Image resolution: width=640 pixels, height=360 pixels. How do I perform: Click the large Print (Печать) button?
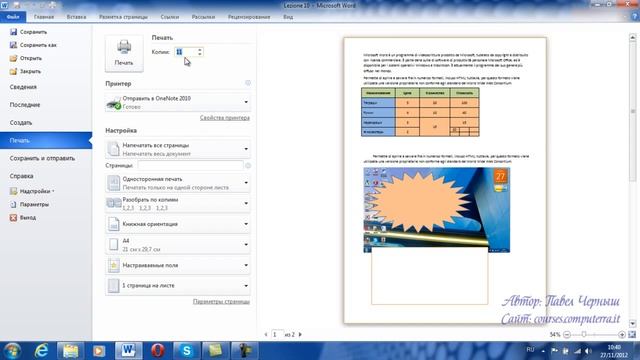tap(124, 53)
